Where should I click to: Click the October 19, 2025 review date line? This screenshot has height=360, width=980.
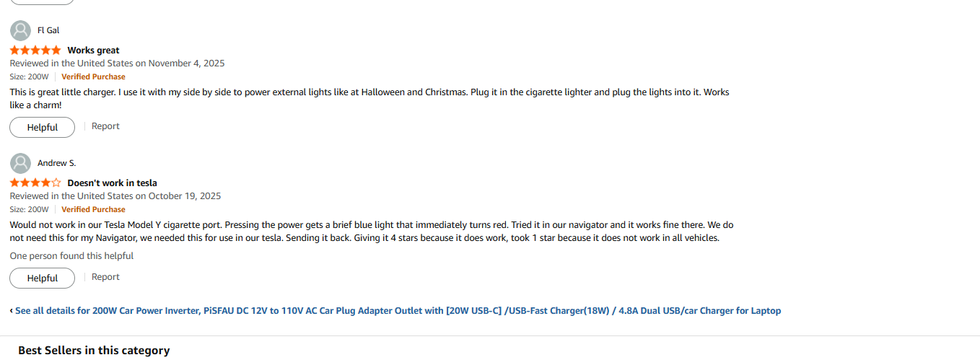115,196
